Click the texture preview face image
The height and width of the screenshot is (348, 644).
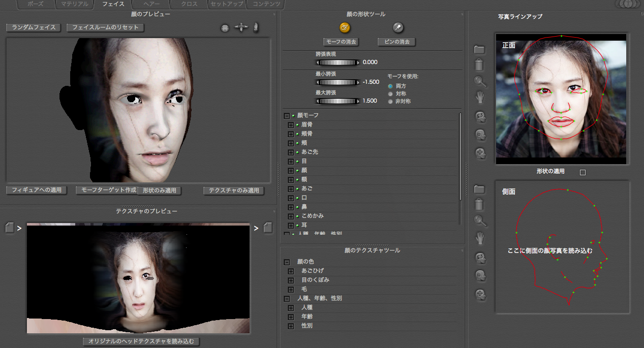click(138, 278)
